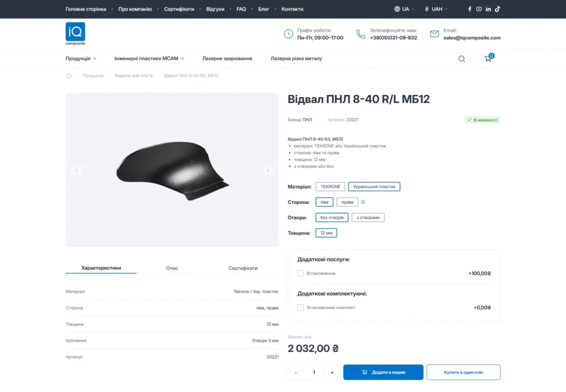Image resolution: width=566 pixels, height=392 pixels.
Task: Select без отворів holes option
Action: click(x=332, y=218)
